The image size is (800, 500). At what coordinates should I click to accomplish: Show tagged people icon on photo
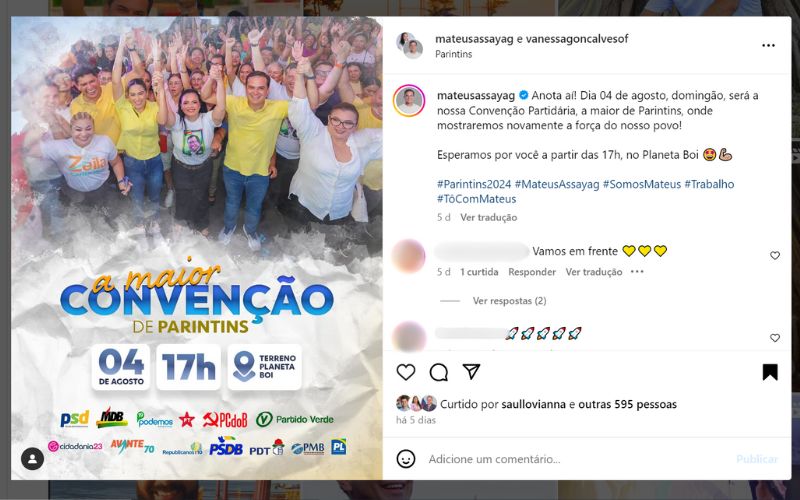pos(32,458)
